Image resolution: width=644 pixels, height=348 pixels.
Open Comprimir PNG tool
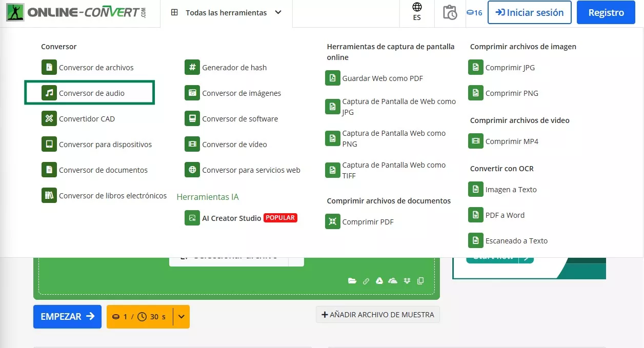(503, 93)
